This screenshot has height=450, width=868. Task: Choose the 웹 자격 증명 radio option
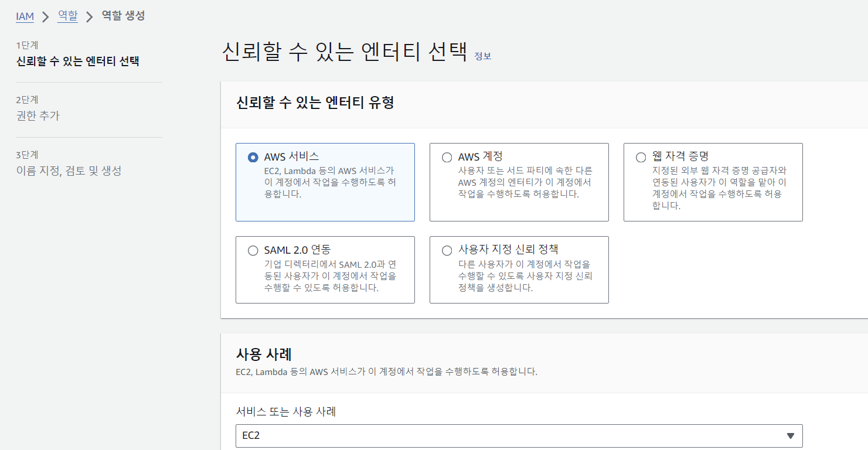coord(641,157)
